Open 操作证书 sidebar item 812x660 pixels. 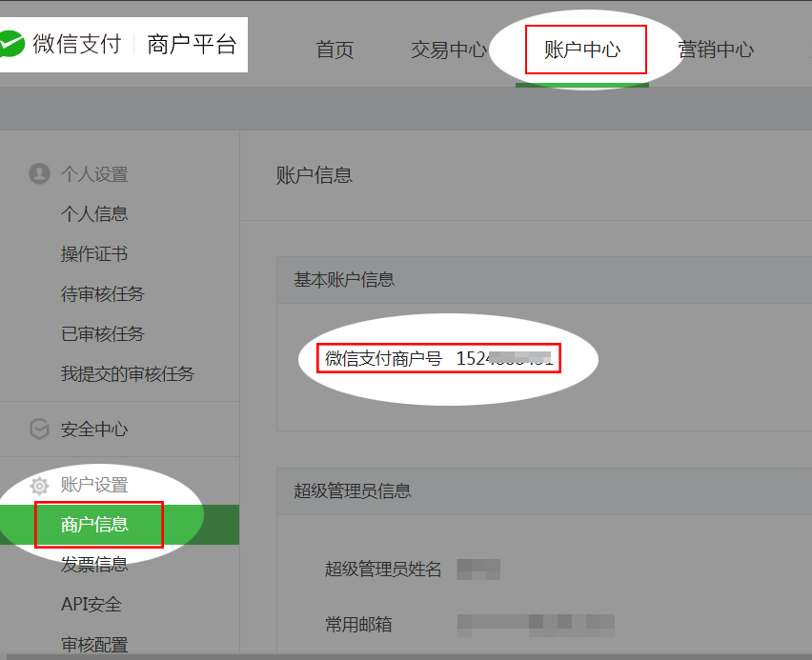click(x=94, y=253)
